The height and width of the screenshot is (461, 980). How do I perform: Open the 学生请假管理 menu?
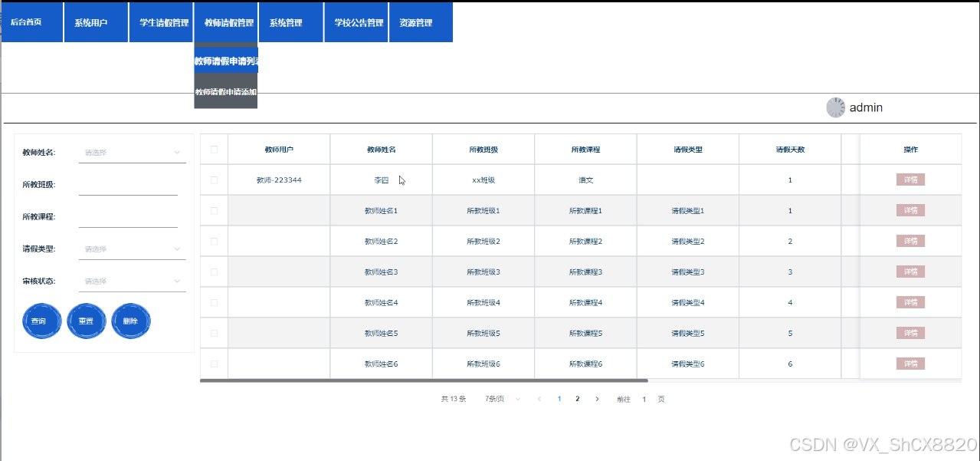pos(161,22)
